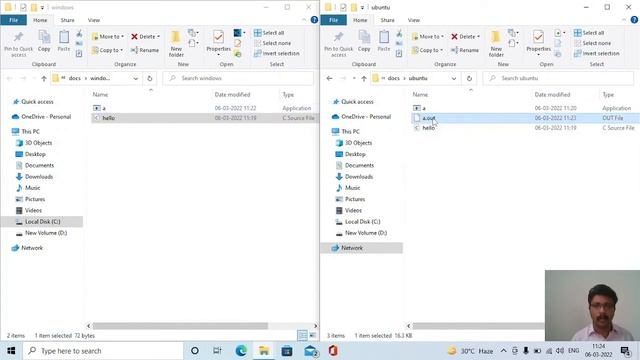This screenshot has width=640, height=360.
Task: Go back in ubuntu window navigation
Action: [x=329, y=78]
